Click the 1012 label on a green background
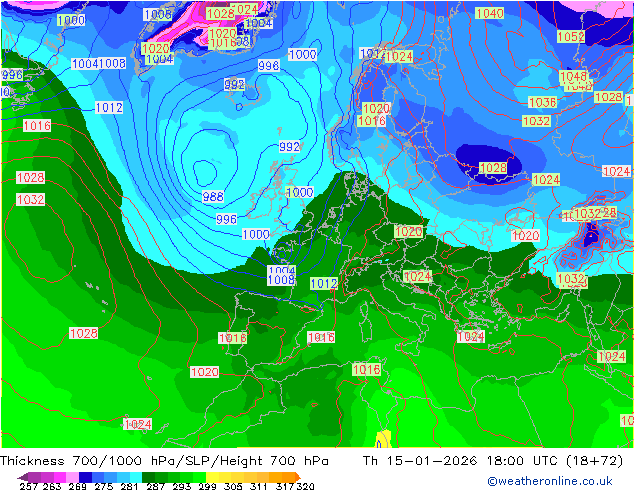Viewport: 634px width, 490px height. coord(324,283)
